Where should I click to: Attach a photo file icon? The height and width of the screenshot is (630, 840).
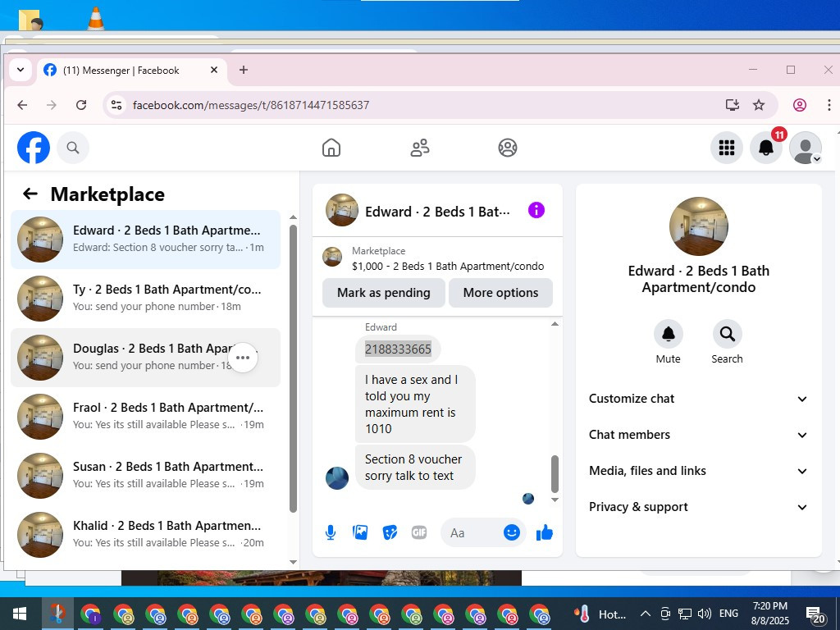point(360,532)
